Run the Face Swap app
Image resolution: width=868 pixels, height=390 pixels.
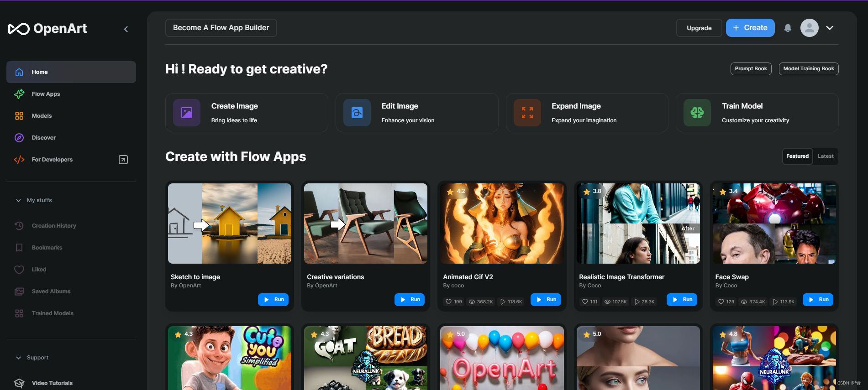818,300
